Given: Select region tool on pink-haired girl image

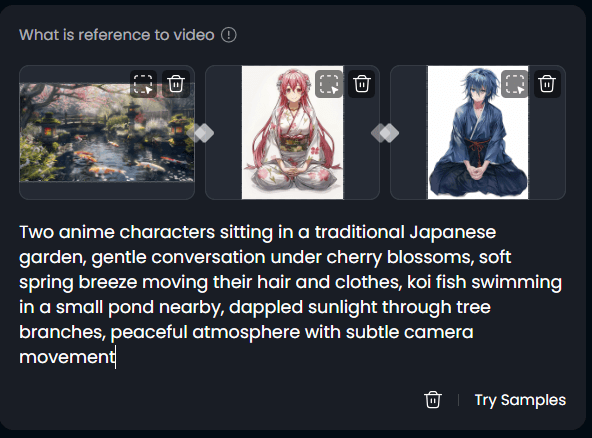Looking at the screenshot, I should [329, 84].
